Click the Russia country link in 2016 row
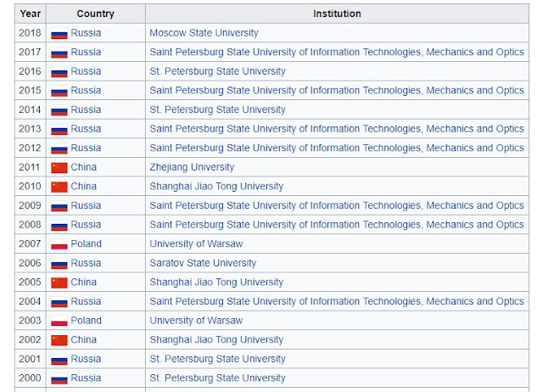This screenshot has height=392, width=543. (86, 71)
